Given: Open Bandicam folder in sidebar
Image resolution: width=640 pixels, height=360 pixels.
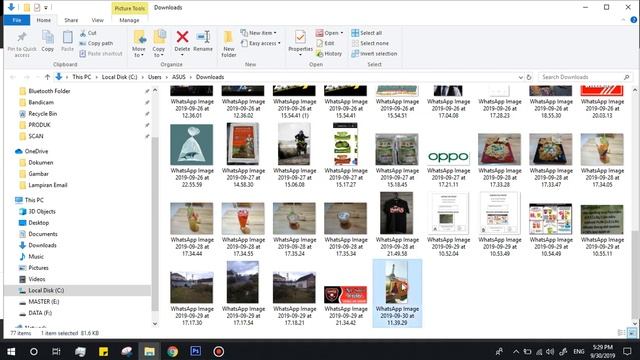Looking at the screenshot, I should click(x=41, y=102).
